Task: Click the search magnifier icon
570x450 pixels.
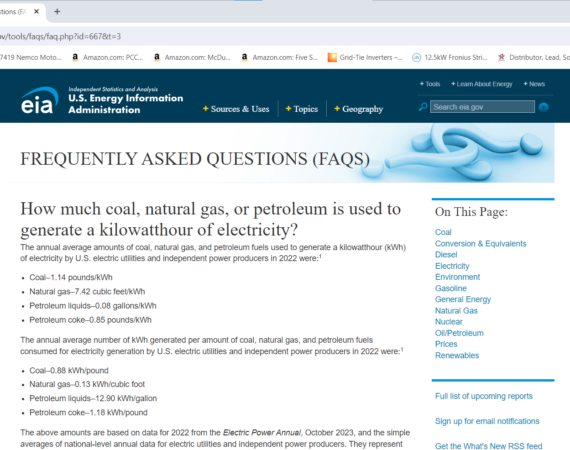Action: 423,107
